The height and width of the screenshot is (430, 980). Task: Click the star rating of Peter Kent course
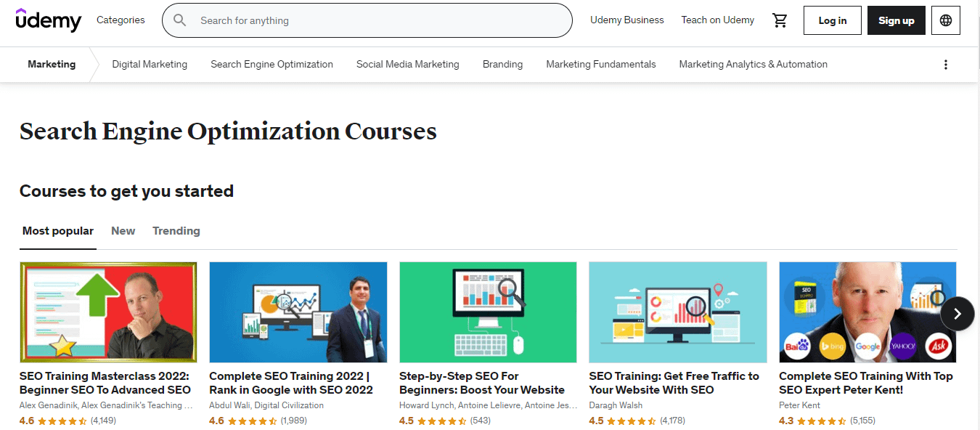(x=822, y=421)
